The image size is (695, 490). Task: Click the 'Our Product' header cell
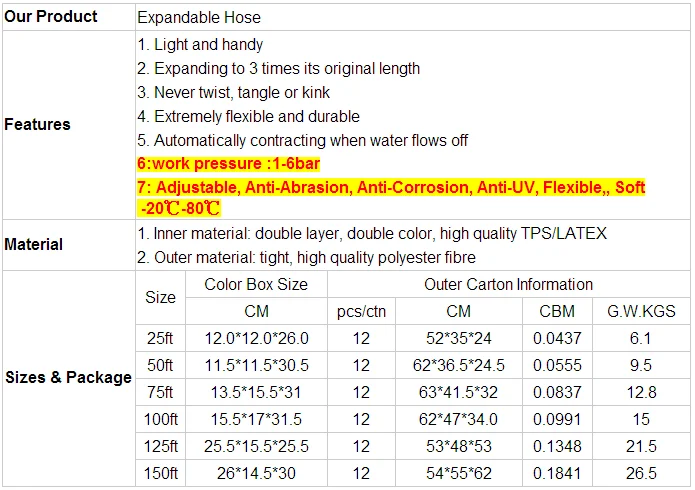(x=51, y=17)
